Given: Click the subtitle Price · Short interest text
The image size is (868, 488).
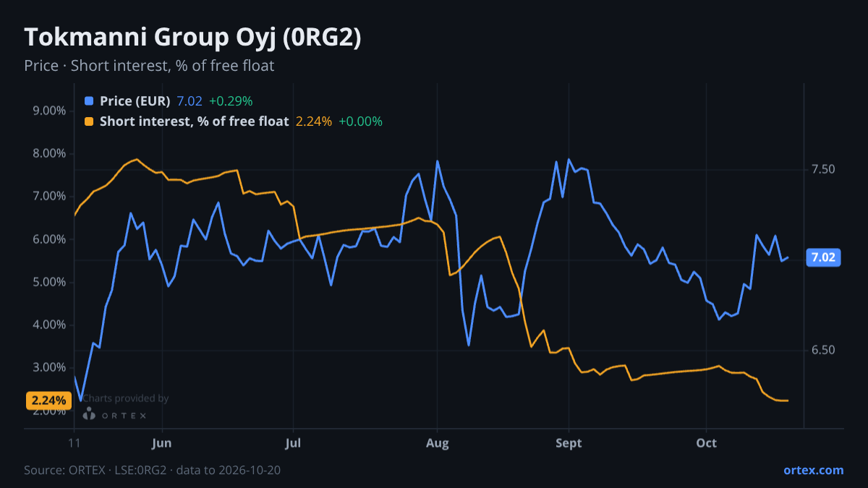Looking at the screenshot, I should [149, 66].
